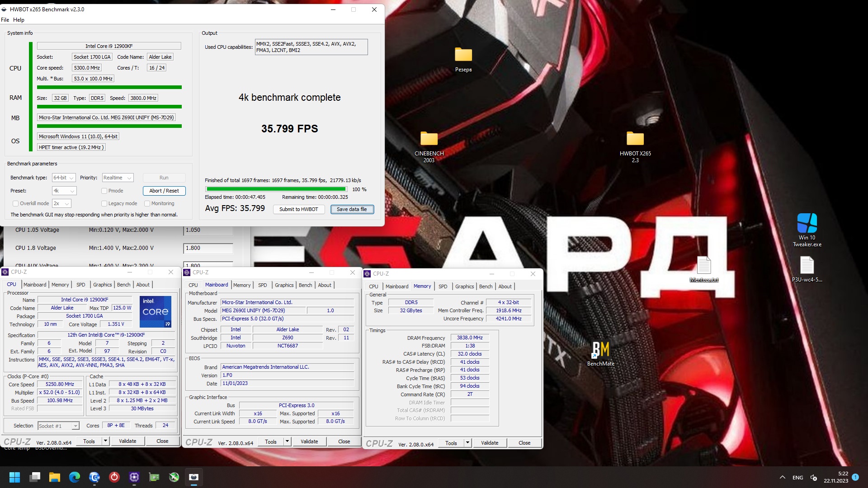
Task: Open the P3U-wc4-5 desktop file
Action: point(807,269)
